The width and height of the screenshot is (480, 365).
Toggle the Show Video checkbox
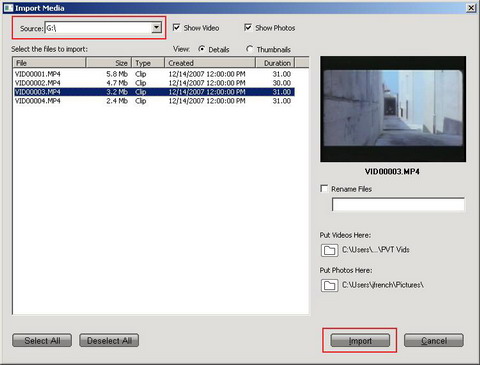tap(176, 27)
